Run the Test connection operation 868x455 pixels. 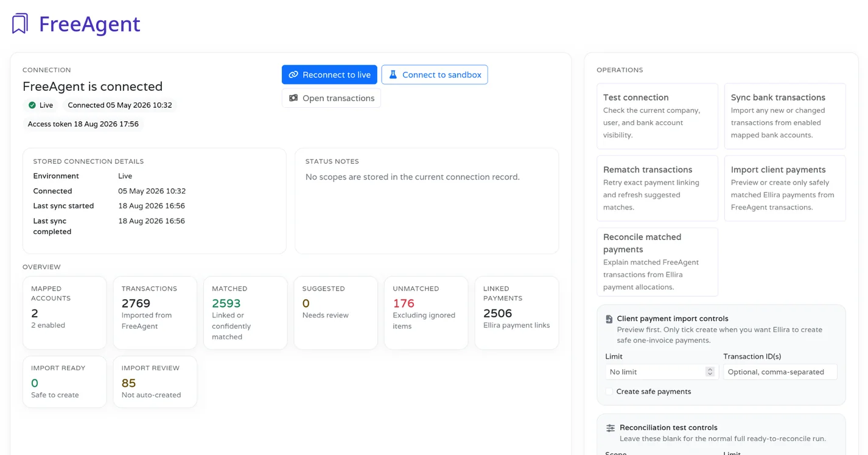coord(657,116)
